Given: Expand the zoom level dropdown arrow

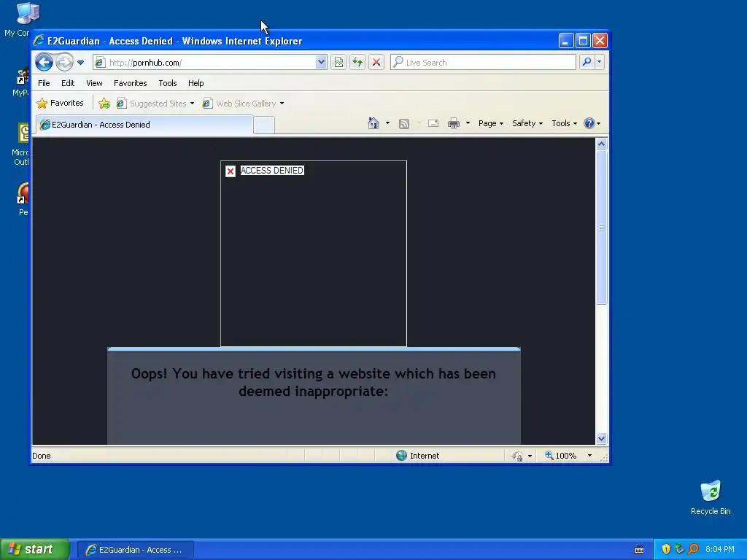Looking at the screenshot, I should pyautogui.click(x=589, y=456).
